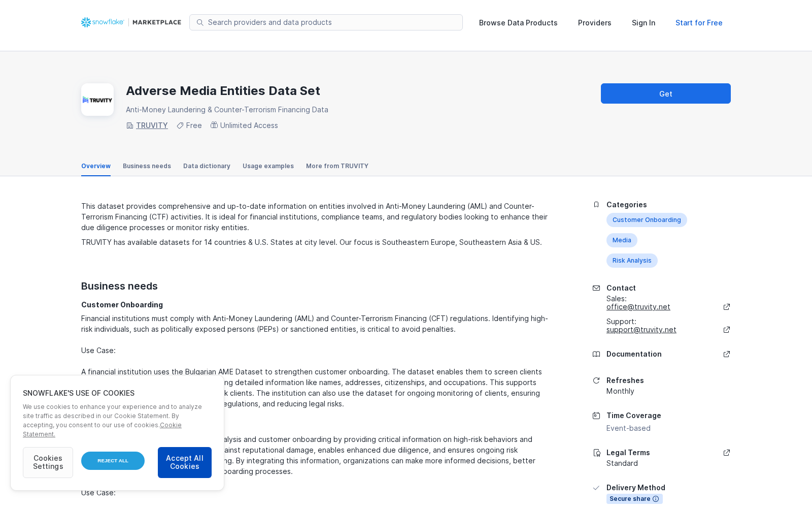Click the Snowflake logo in the header
The height and width of the screenshot is (508, 812).
click(x=103, y=22)
